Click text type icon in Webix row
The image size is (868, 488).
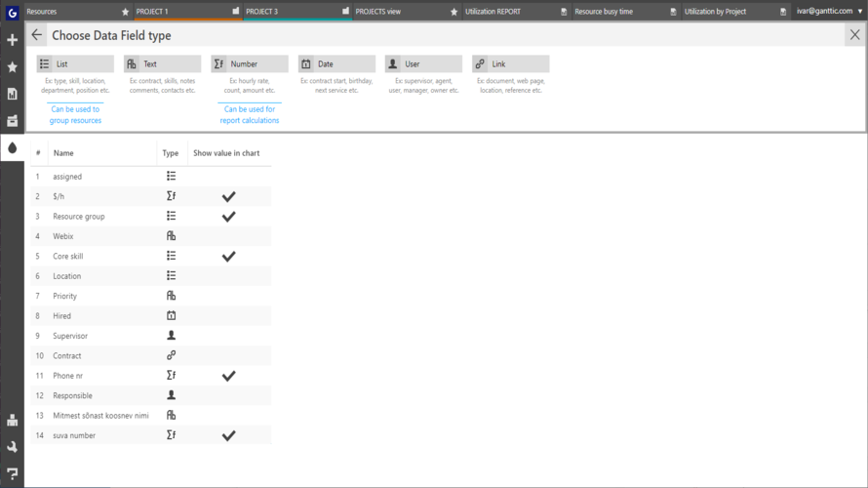point(171,236)
